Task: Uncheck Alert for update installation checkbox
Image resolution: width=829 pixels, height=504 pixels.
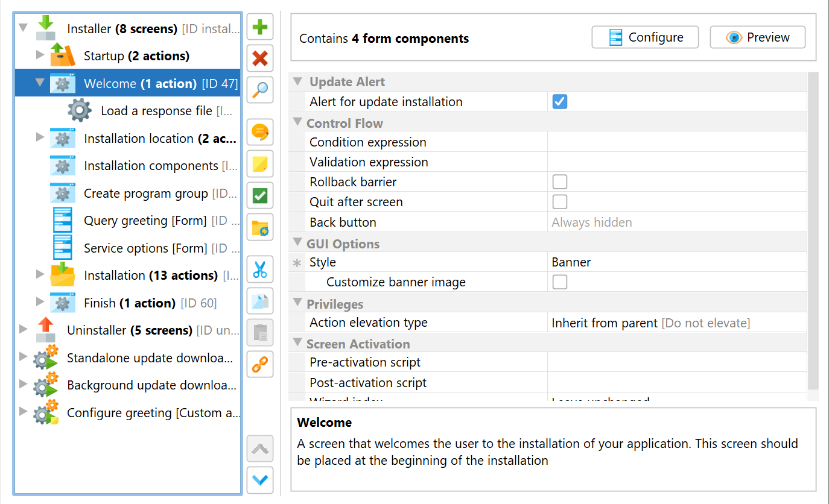Action: point(560,102)
